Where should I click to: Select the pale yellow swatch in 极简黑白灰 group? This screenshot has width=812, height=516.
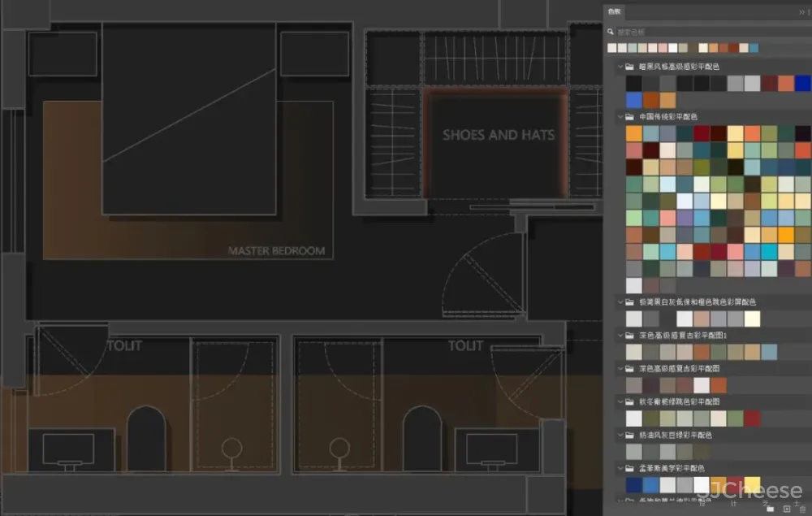click(752, 319)
